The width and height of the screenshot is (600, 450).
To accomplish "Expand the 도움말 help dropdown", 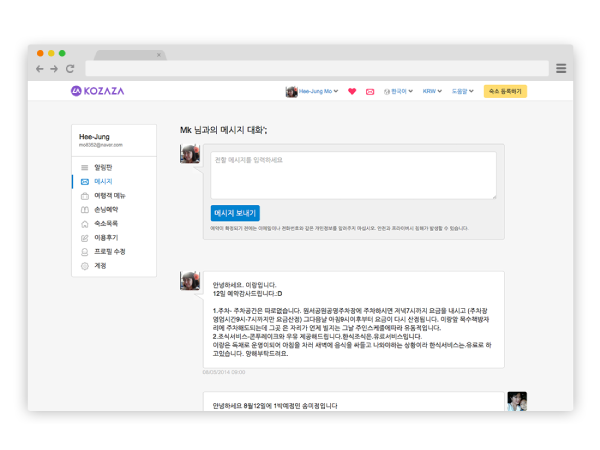I will 463,91.
